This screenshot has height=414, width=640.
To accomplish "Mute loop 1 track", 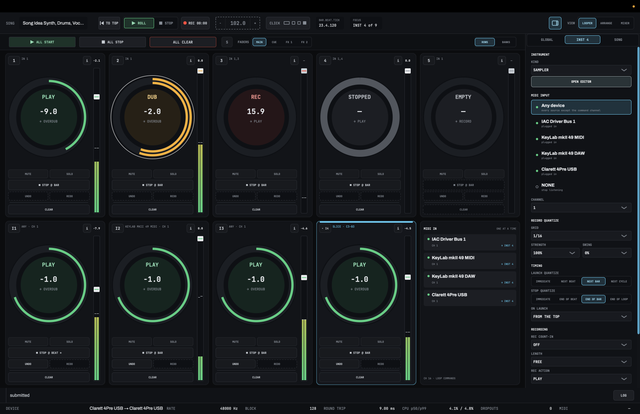I will tap(28, 174).
